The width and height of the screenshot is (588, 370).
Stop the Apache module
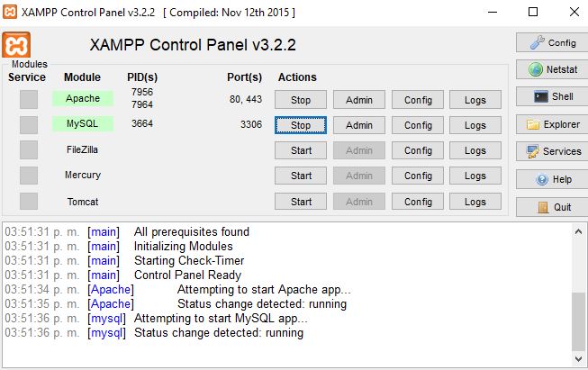(301, 100)
